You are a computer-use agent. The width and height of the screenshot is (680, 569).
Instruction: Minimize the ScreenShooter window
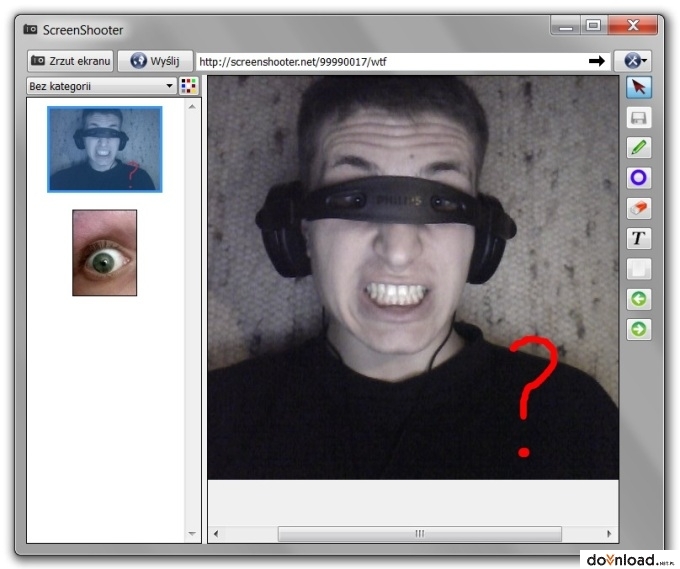click(x=565, y=25)
